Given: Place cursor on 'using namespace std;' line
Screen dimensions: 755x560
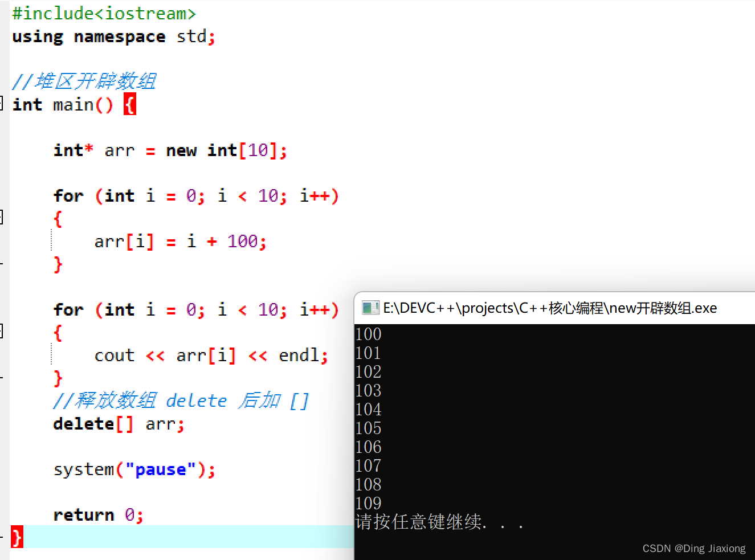Looking at the screenshot, I should point(114,36).
